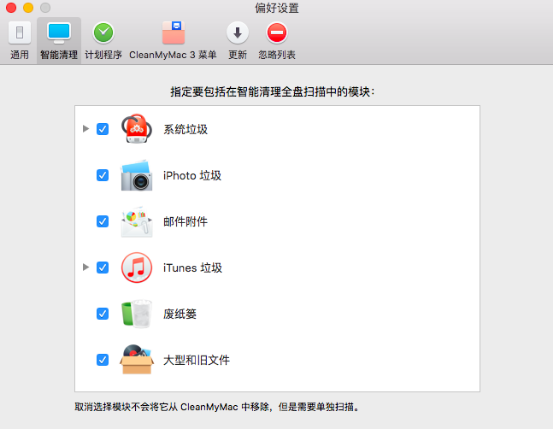The width and height of the screenshot is (554, 430).
Task: Open the CleanMyMac 3 菜单 icon
Action: tap(173, 33)
